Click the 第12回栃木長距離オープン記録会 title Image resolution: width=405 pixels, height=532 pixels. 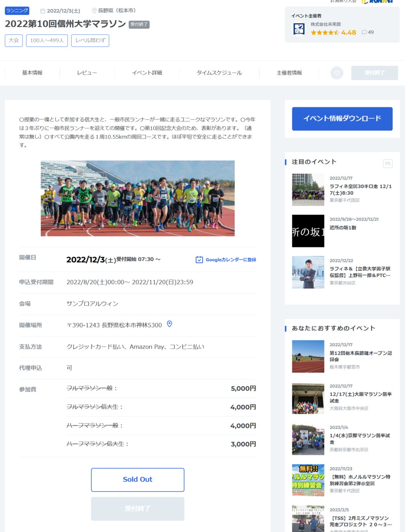pos(361,356)
